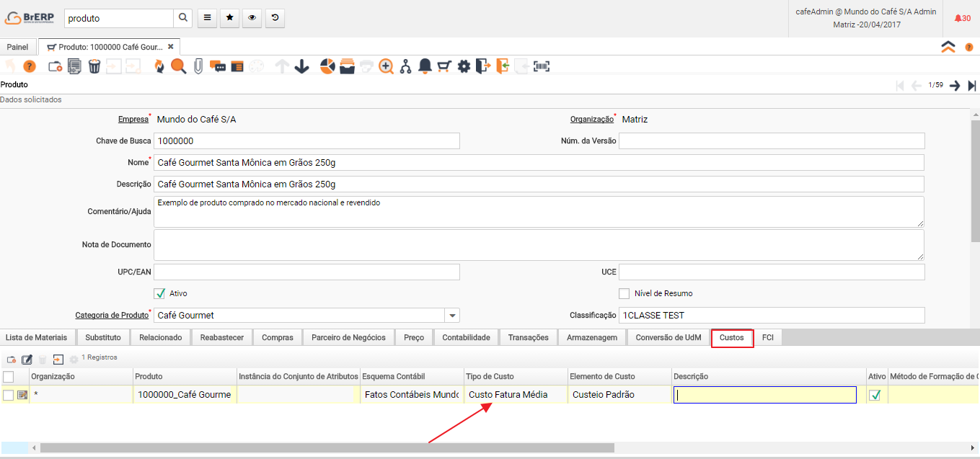Open the Painel tab
Image resolution: width=980 pixels, height=459 pixels.
[x=18, y=47]
